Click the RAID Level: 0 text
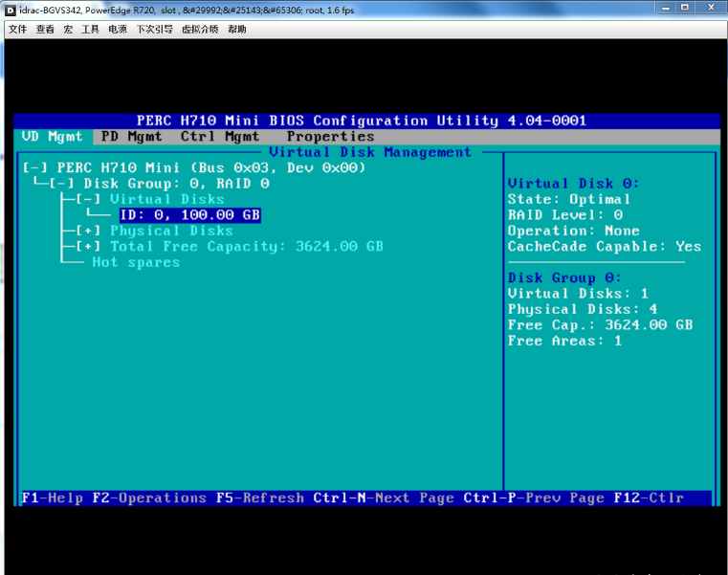The width and height of the screenshot is (728, 575). (x=565, y=215)
